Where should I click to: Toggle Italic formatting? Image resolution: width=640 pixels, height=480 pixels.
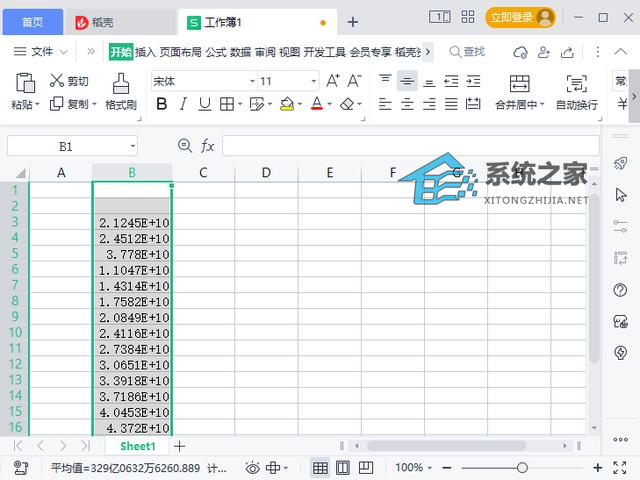[x=183, y=104]
